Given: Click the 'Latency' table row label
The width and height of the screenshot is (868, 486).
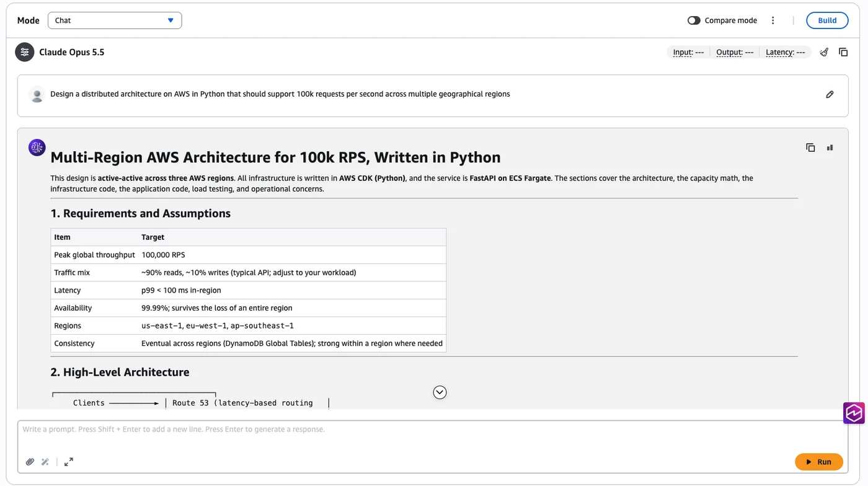Looking at the screenshot, I should tap(68, 290).
